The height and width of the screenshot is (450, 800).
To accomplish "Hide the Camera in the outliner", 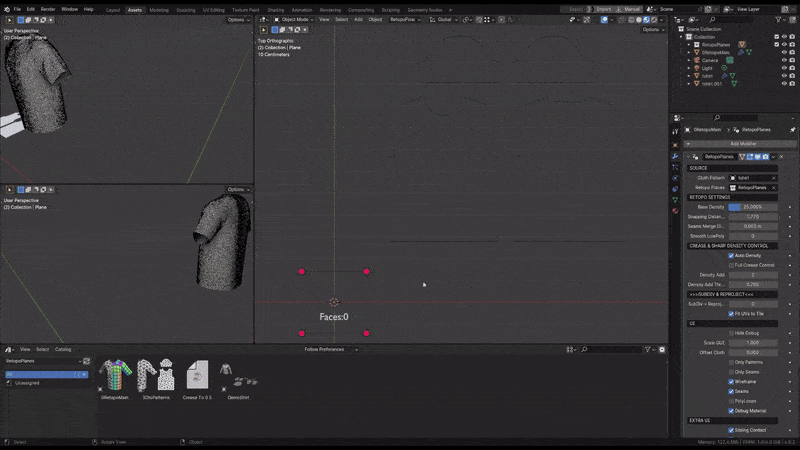I will tap(783, 60).
